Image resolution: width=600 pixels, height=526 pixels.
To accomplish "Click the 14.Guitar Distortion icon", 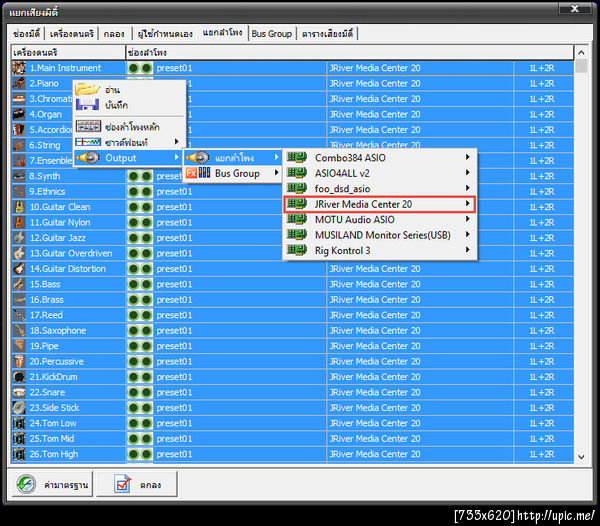I will pyautogui.click(x=19, y=269).
